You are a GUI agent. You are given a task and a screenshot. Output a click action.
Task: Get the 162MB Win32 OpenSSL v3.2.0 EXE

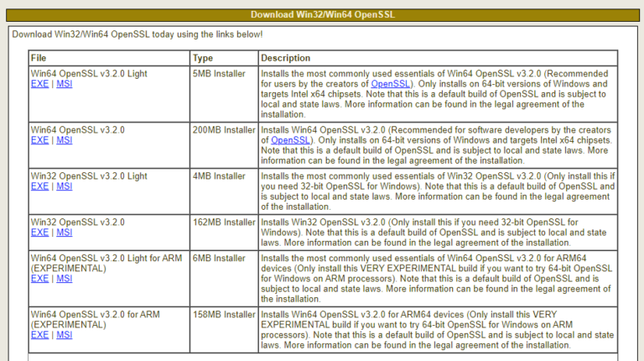(x=39, y=233)
